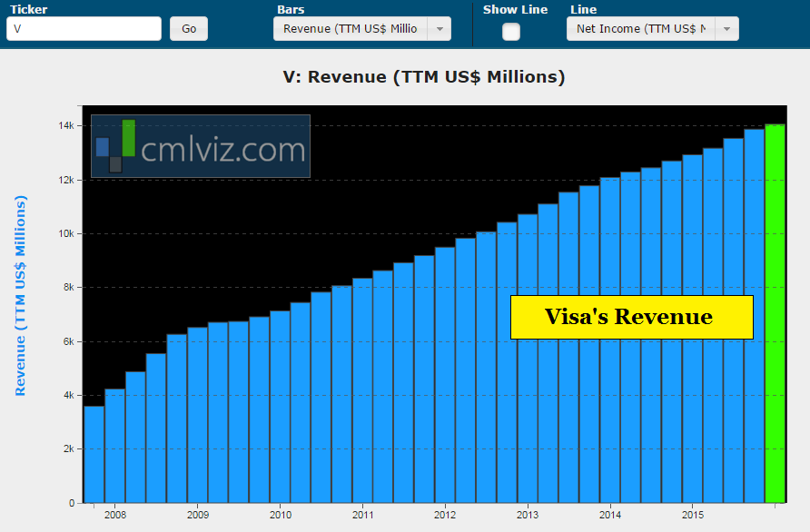This screenshot has width=810, height=532.
Task: Click the '8k' y-axis label
Action: [68, 287]
